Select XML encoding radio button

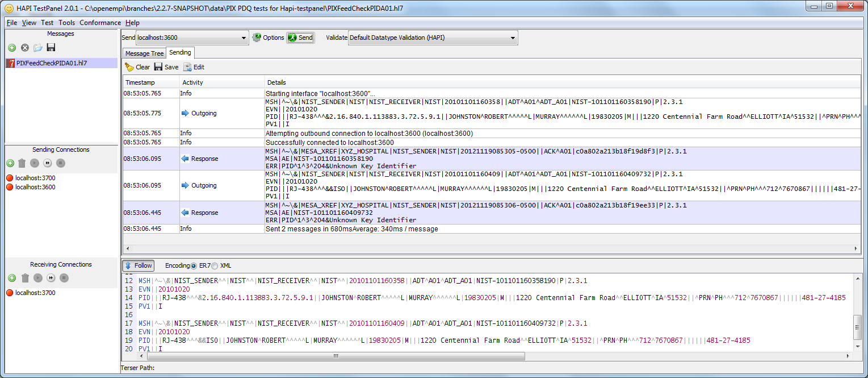[215, 265]
